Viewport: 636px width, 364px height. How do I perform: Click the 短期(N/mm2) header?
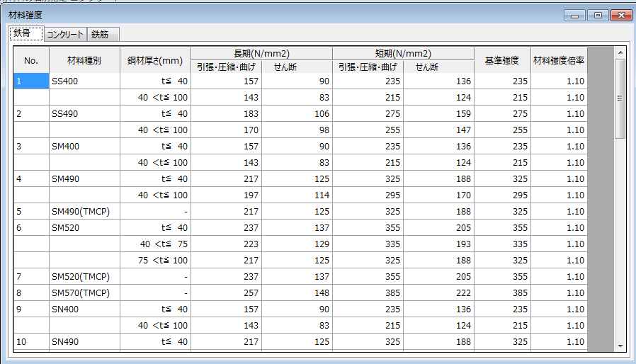(403, 54)
